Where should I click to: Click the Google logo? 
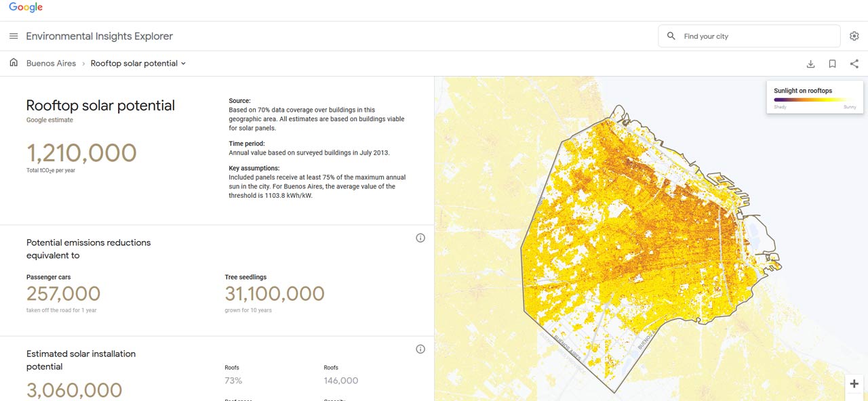pos(26,7)
